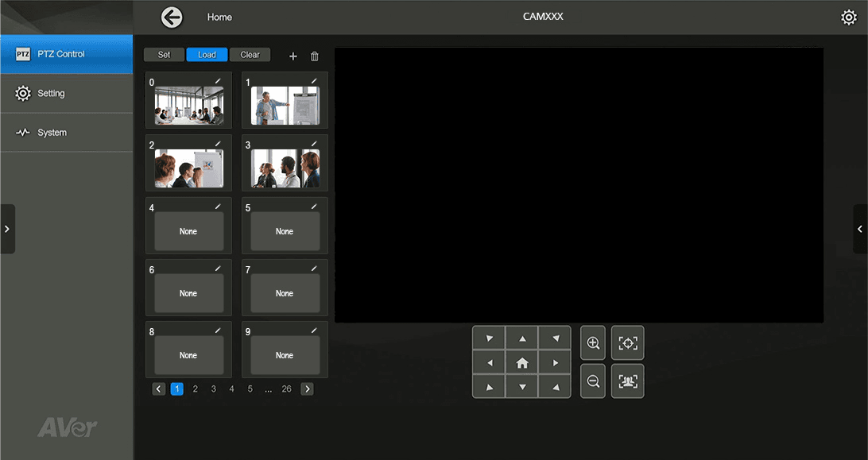Select empty preset 4 slot
868x460 pixels.
tap(188, 231)
